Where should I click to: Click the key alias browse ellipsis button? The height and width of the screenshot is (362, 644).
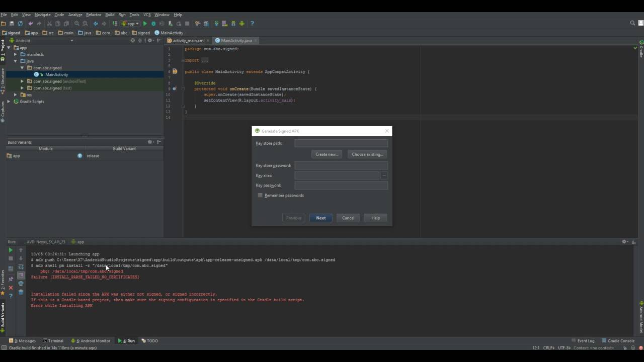(x=384, y=175)
